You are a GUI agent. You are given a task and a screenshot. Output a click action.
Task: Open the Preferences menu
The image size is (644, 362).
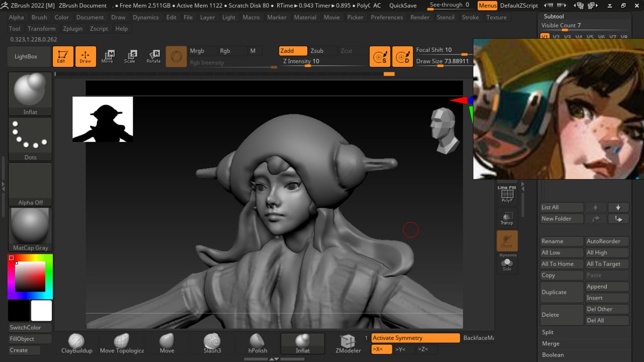pos(387,17)
